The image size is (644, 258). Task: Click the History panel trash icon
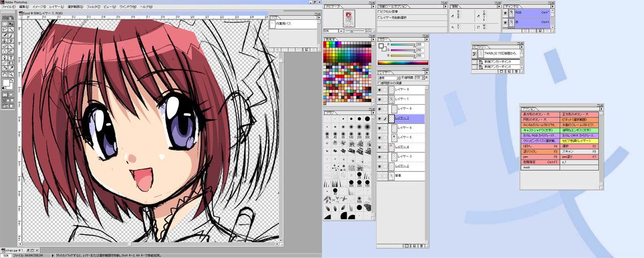point(516,71)
